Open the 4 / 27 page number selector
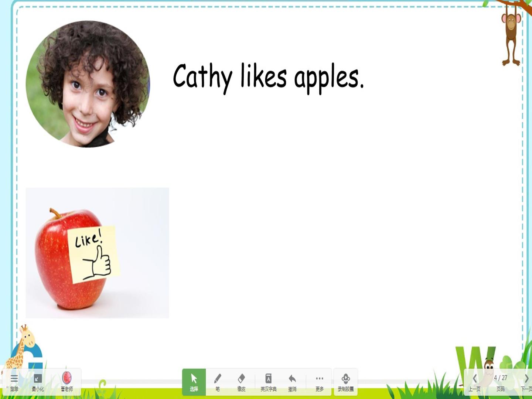 501,382
